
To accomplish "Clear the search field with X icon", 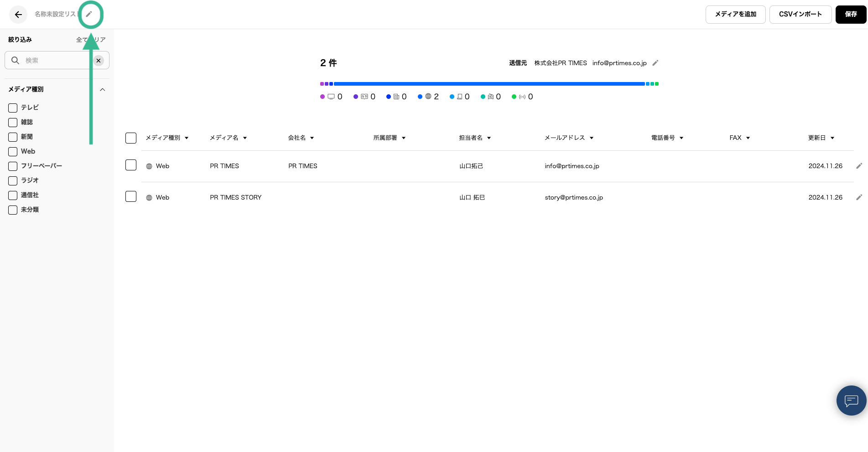I will [x=99, y=61].
